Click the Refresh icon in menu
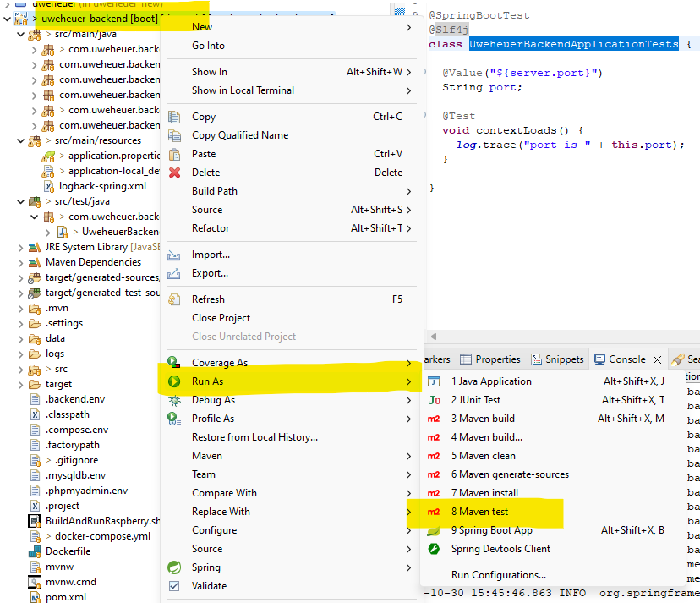The image size is (700, 603). [x=175, y=299]
